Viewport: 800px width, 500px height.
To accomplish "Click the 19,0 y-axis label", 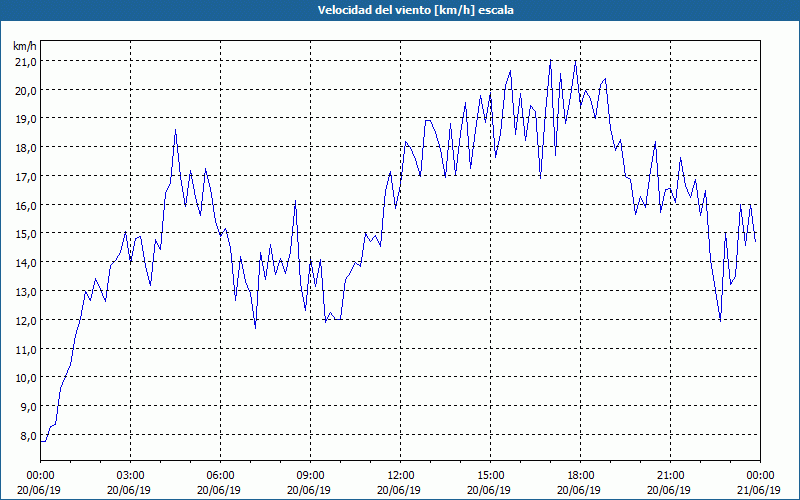I will (26, 119).
